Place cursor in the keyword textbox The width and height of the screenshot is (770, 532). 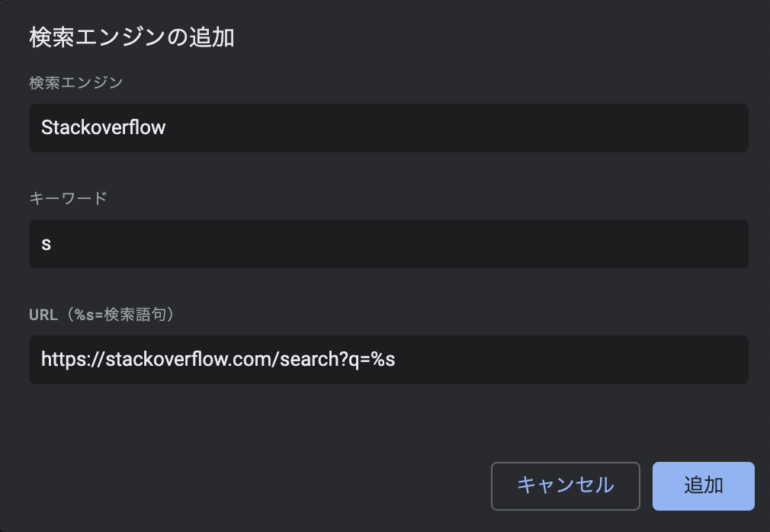tap(389, 244)
